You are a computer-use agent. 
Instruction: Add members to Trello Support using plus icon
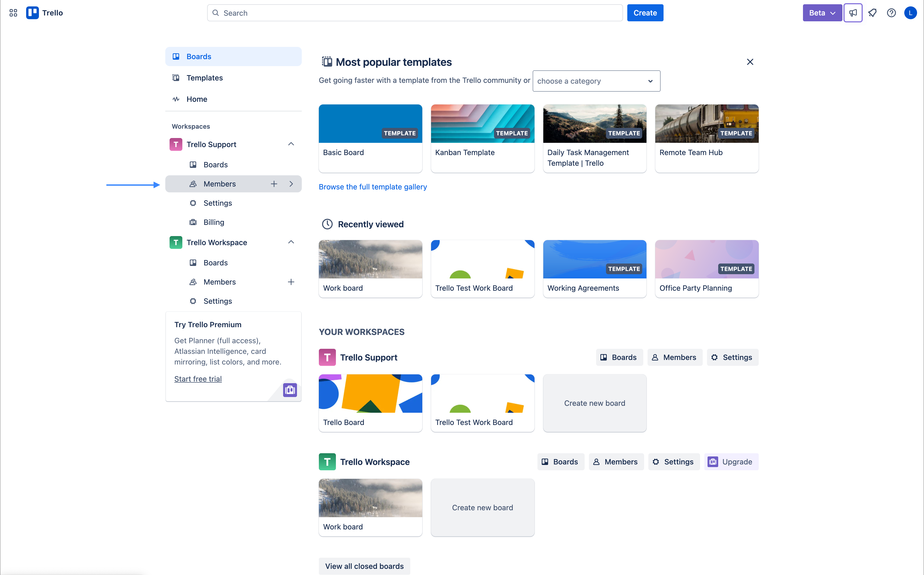[274, 184]
